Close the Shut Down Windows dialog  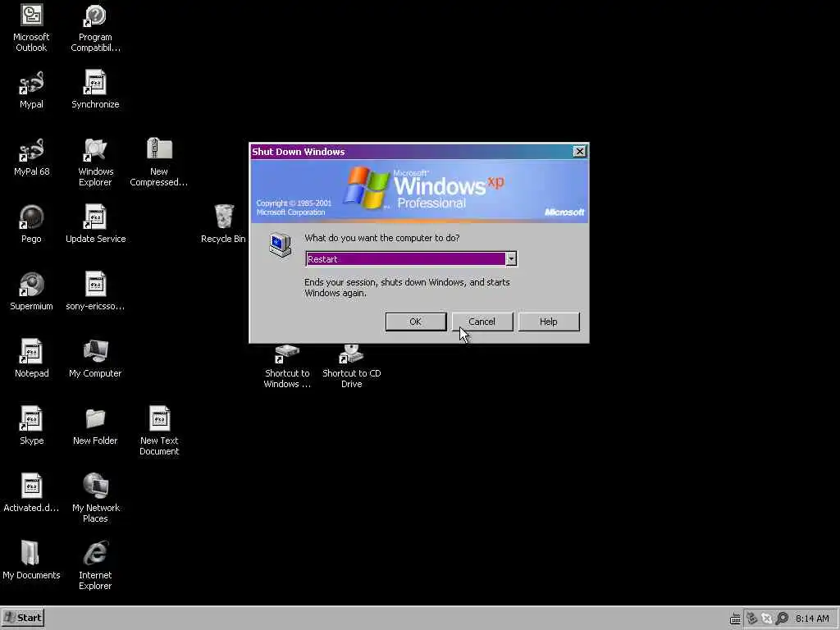tap(580, 152)
